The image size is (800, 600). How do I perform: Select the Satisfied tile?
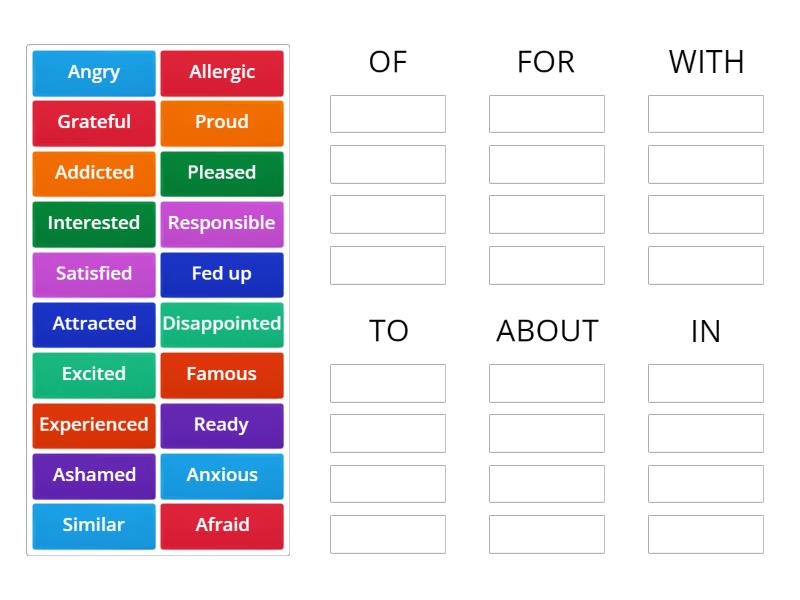point(93,274)
